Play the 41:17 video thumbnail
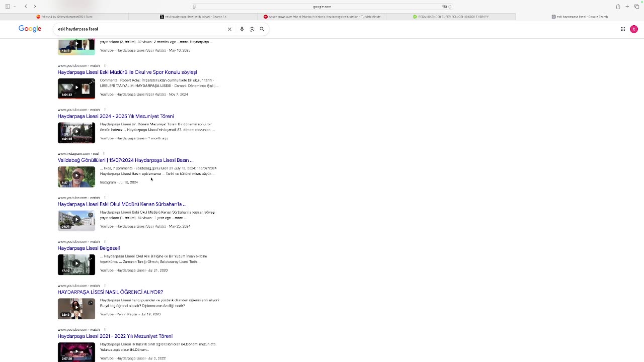This screenshot has height=362, width=644. [x=76, y=47]
